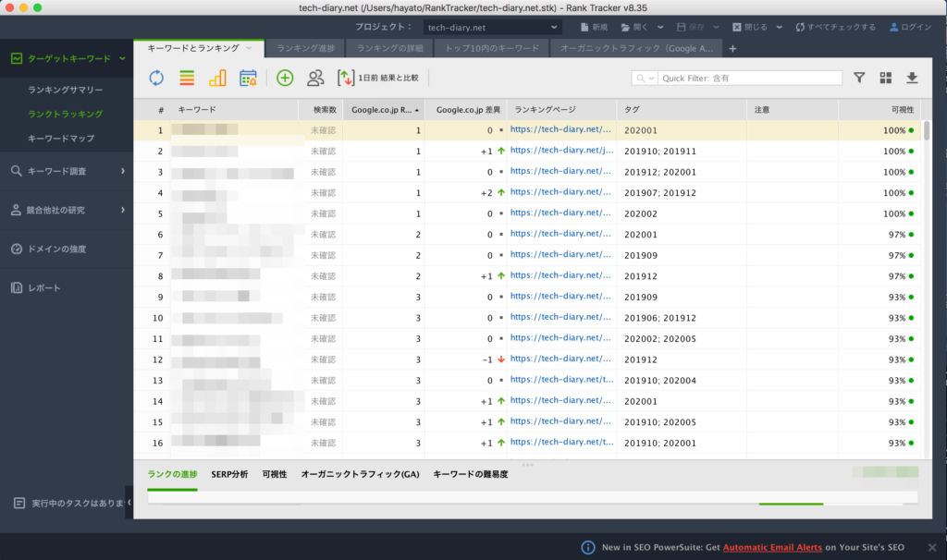Click the orange bar chart icon in toolbar

tap(217, 78)
